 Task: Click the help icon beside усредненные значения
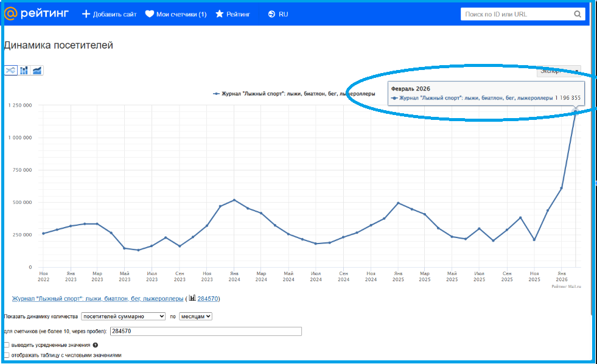[x=96, y=345]
